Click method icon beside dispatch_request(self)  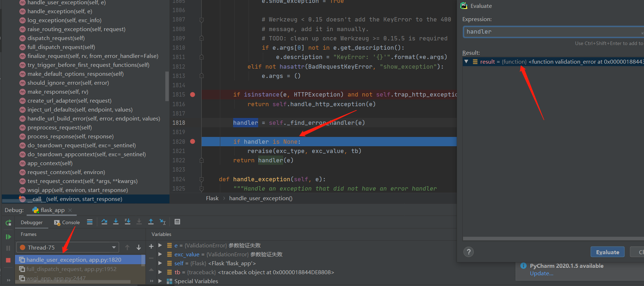pyautogui.click(x=23, y=38)
